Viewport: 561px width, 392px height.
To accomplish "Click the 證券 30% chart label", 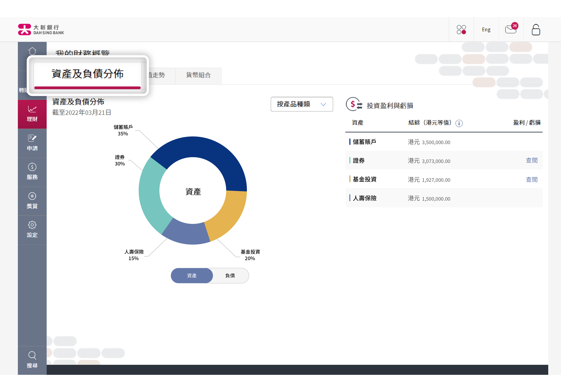I will click(x=120, y=160).
